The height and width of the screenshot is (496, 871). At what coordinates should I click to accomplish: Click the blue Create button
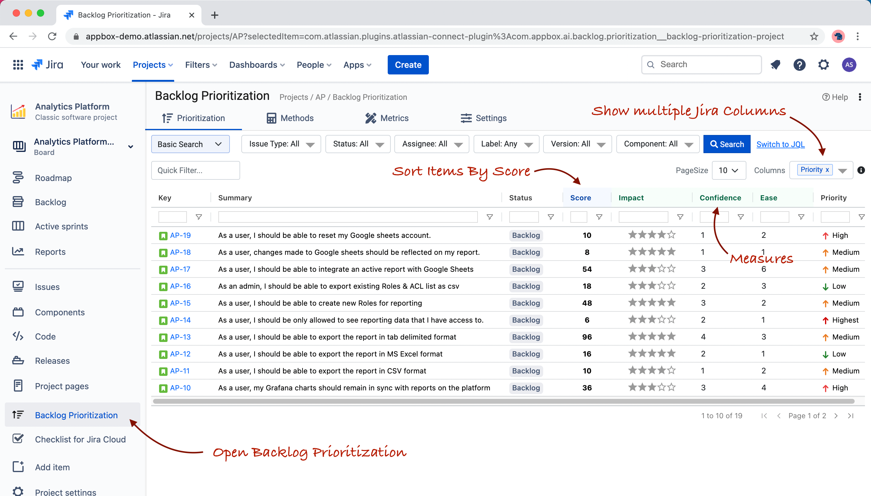(x=408, y=65)
